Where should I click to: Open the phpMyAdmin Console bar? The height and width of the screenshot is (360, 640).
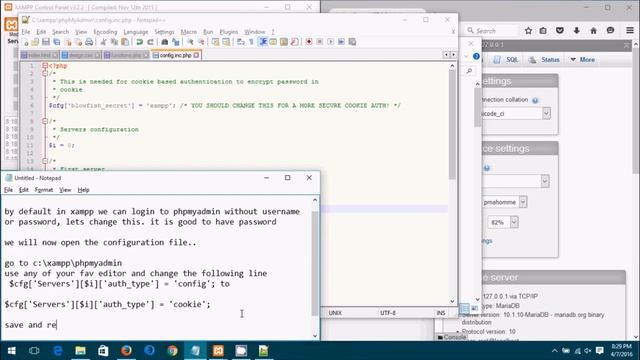(x=451, y=337)
